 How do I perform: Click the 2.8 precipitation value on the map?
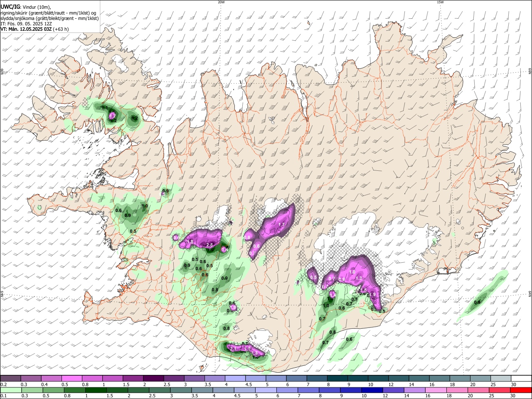pyautogui.click(x=209, y=245)
